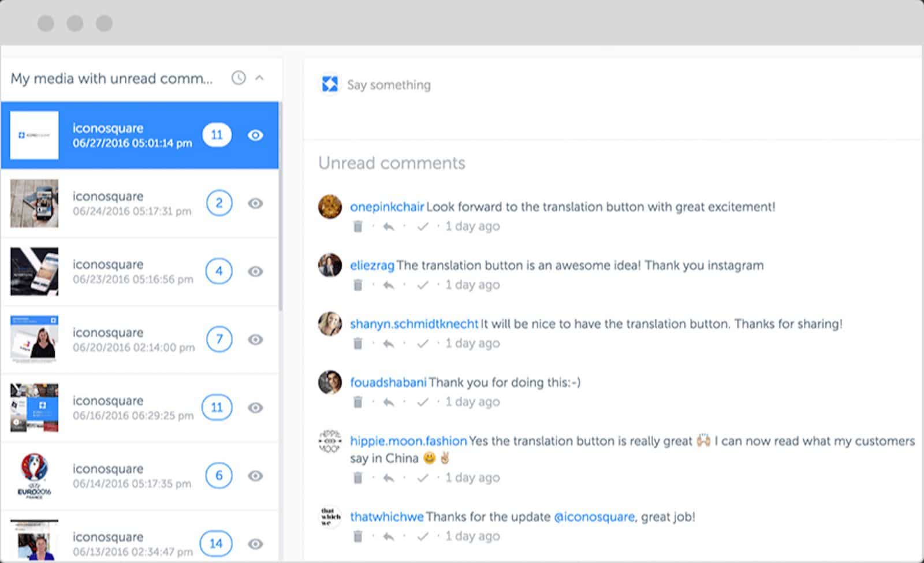Mark the fouadshabani comment as read
Screen dimensions: 924x563
pos(423,402)
